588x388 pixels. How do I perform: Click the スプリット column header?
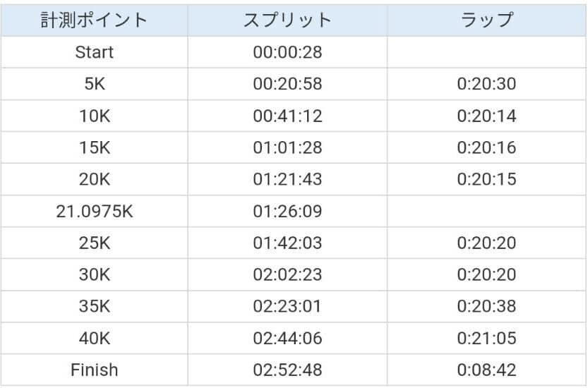(287, 20)
